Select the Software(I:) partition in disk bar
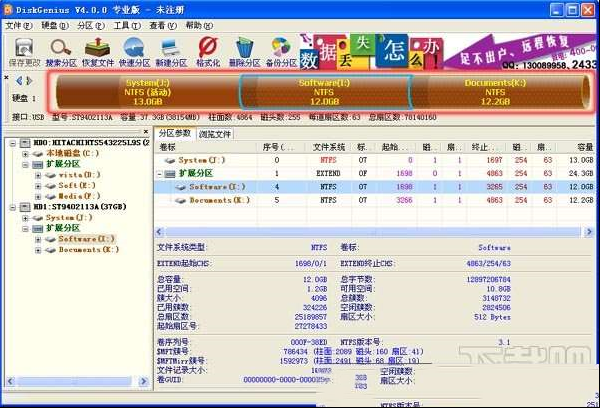Image resolution: width=600 pixels, height=408 pixels. tap(324, 92)
